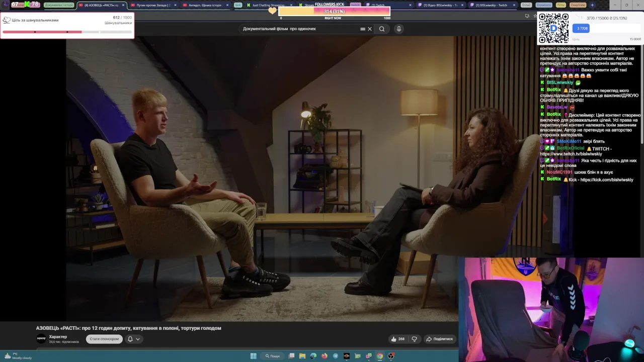Click the Followers Kick 314 progress bar

[334, 12]
